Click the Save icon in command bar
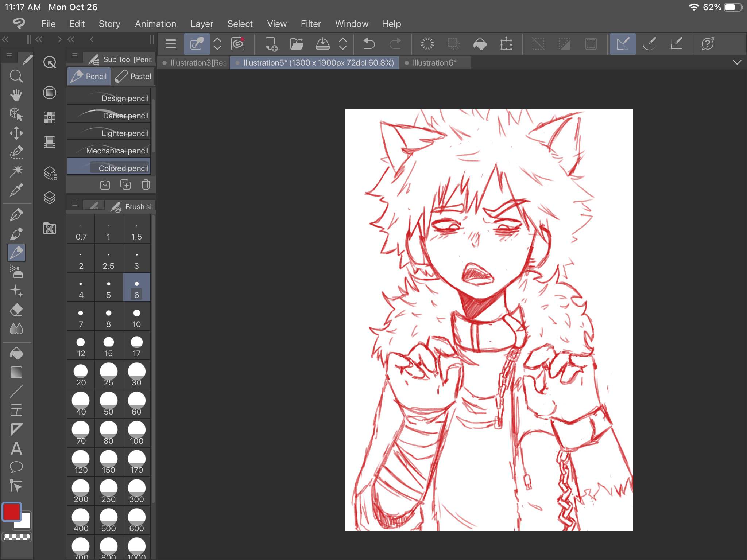The image size is (747, 560). pos(322,44)
